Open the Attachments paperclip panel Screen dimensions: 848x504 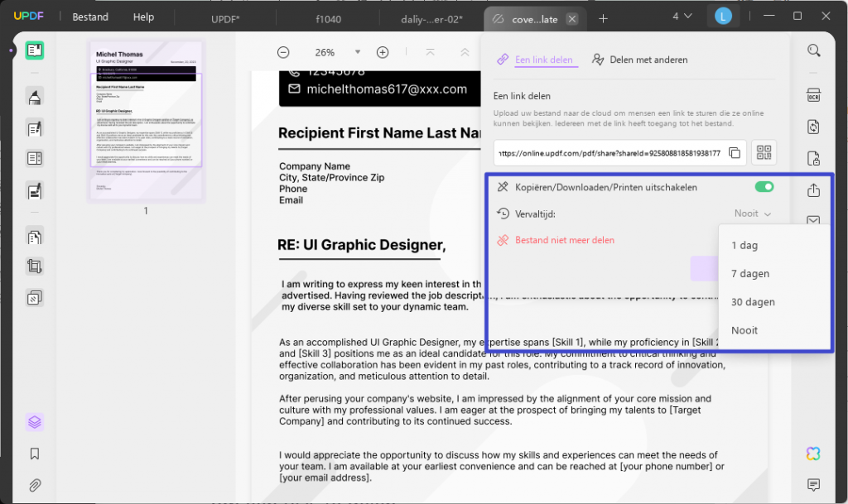click(35, 485)
